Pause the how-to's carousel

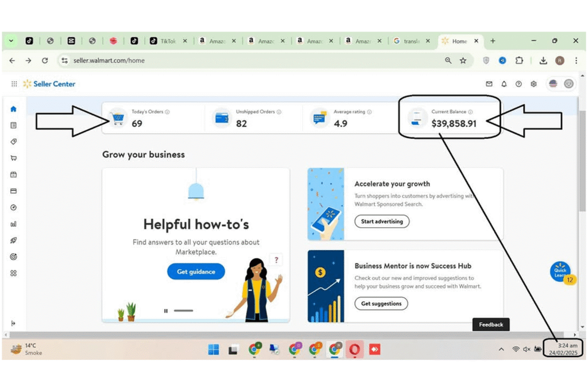(x=166, y=311)
